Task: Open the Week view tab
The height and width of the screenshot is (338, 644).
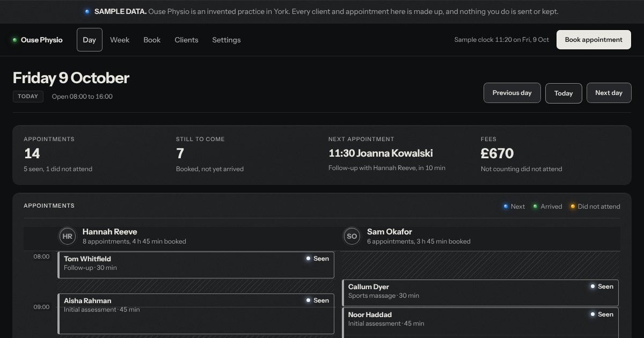Action: coord(120,40)
